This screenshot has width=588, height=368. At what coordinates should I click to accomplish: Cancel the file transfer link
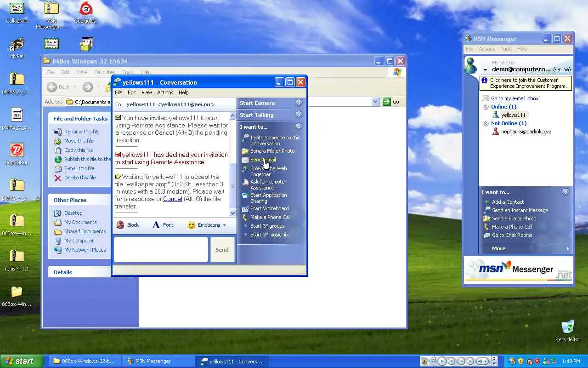coord(173,199)
